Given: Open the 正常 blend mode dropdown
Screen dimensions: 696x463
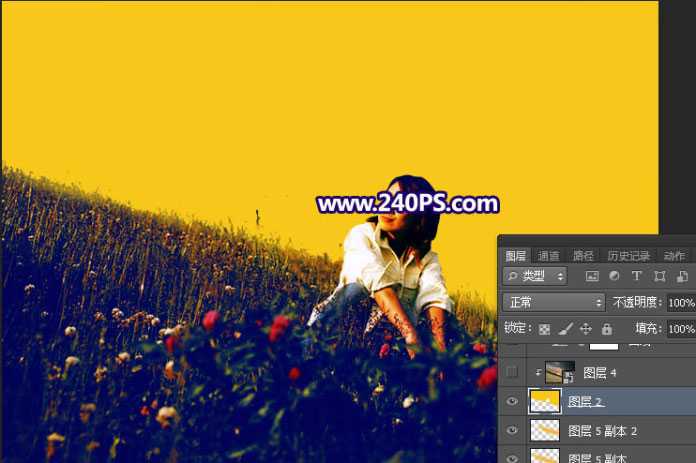Looking at the screenshot, I should (x=555, y=302).
